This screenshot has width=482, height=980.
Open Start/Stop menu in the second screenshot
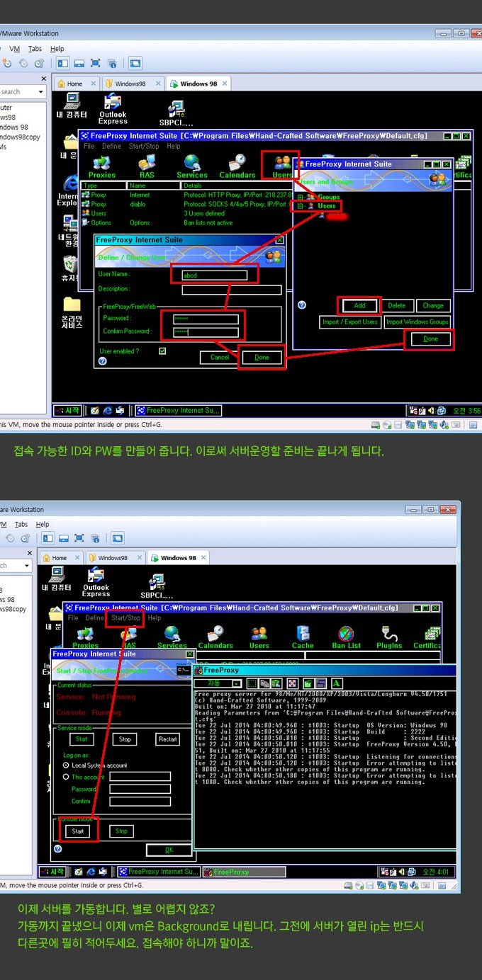click(x=126, y=618)
